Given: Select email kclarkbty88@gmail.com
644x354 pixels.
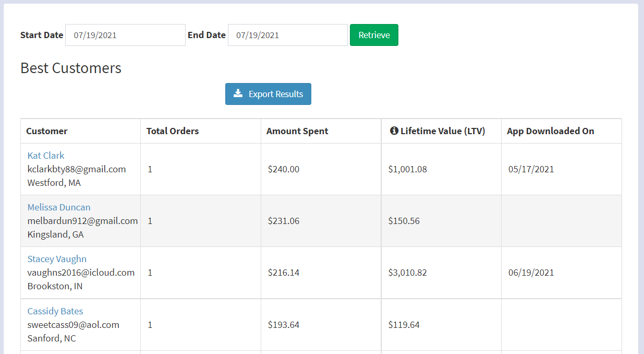Looking at the screenshot, I should (77, 169).
